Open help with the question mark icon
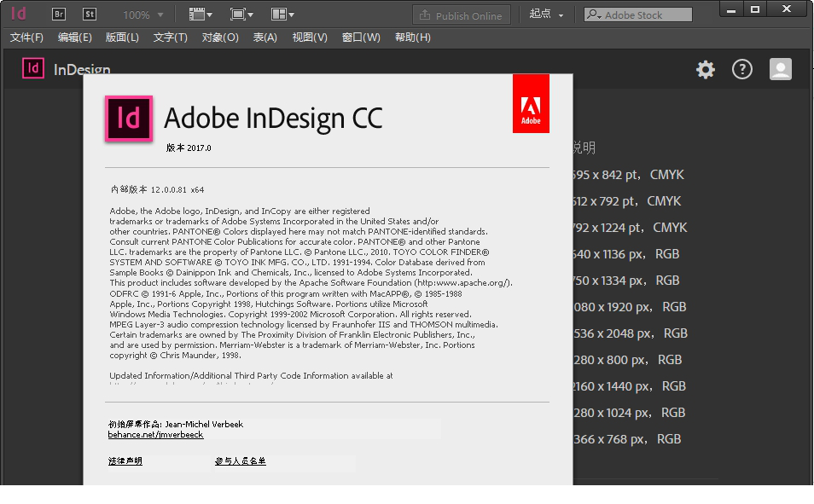The height and width of the screenshot is (504, 814). [742, 69]
